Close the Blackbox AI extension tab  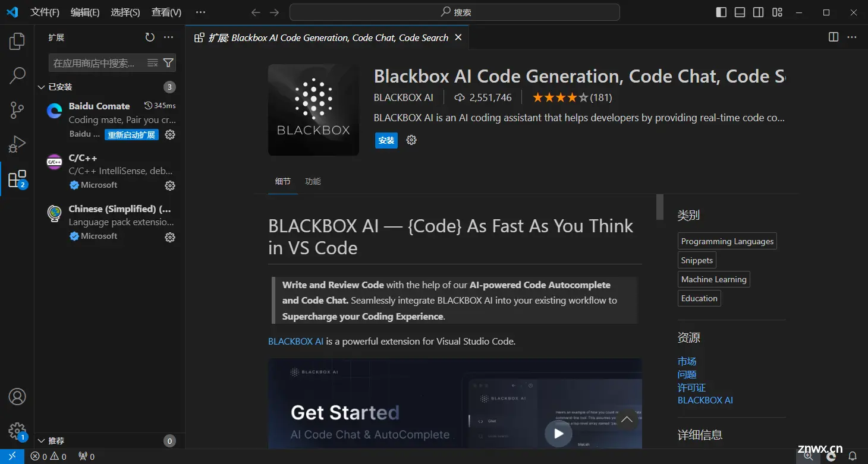[x=458, y=37]
